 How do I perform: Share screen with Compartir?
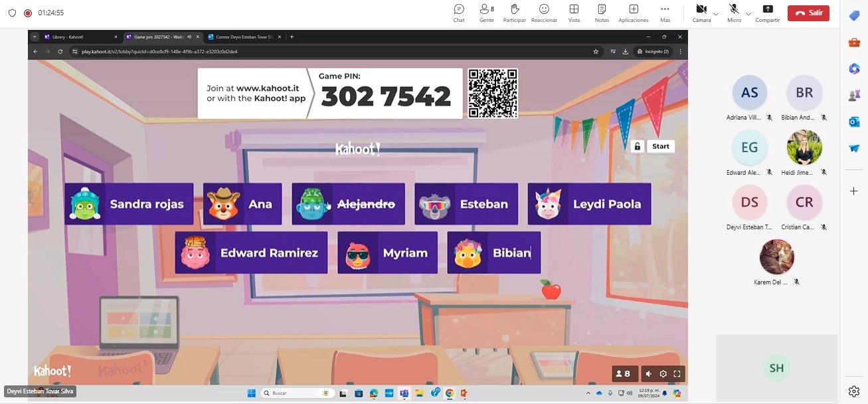tap(768, 13)
